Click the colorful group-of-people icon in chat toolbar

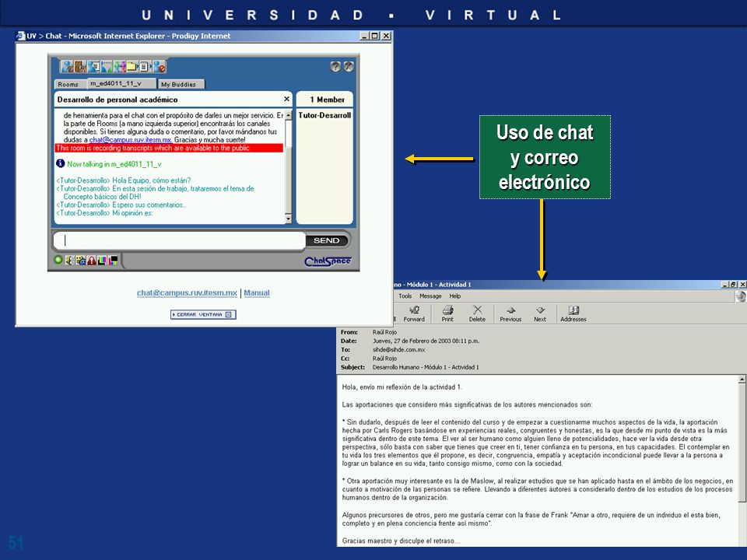[x=120, y=67]
